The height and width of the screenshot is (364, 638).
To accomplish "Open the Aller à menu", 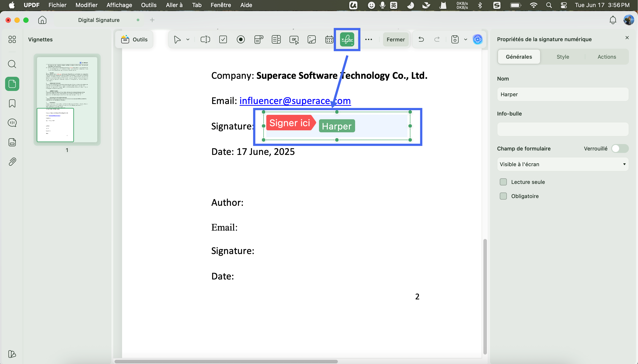I will [x=174, y=5].
